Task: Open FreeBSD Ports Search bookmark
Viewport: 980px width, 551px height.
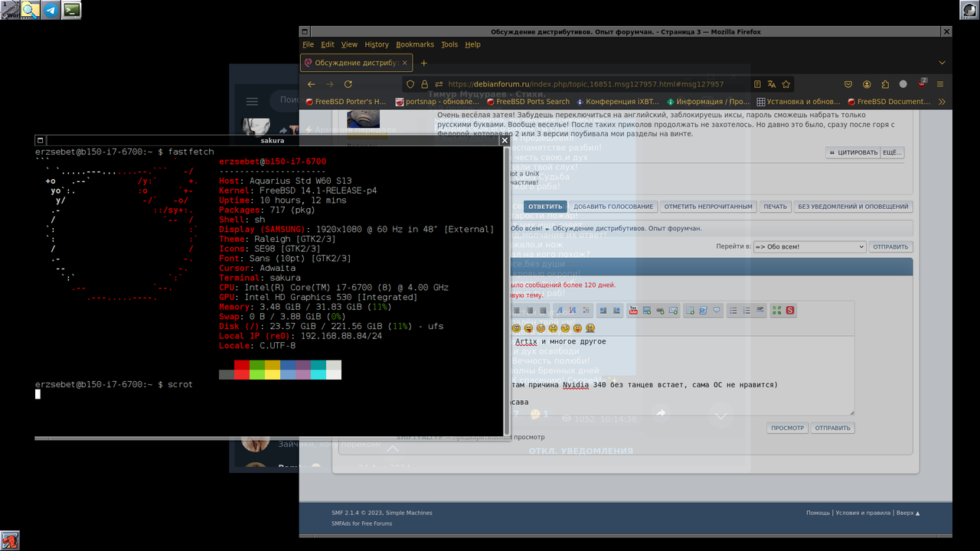Action: 528,101
